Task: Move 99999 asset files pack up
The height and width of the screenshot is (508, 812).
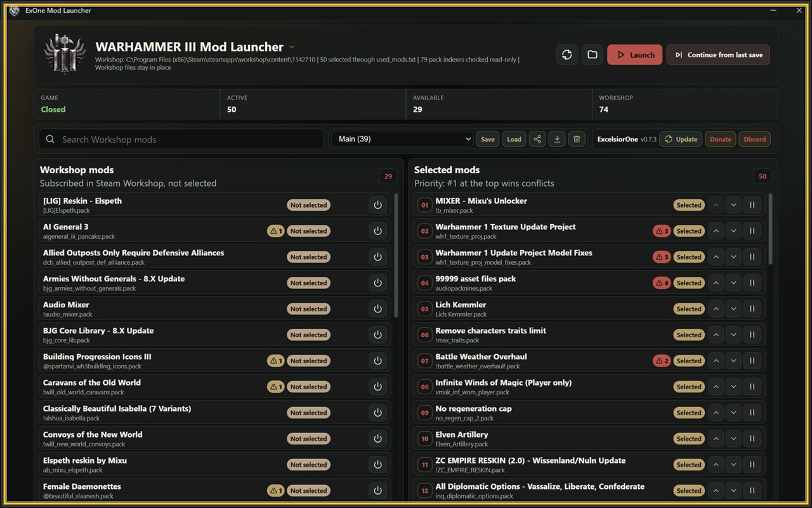Action: [716, 283]
